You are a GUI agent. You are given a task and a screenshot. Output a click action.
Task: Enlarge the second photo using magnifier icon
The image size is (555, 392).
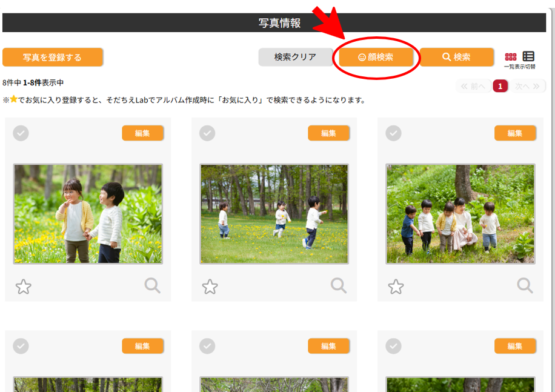[339, 286]
